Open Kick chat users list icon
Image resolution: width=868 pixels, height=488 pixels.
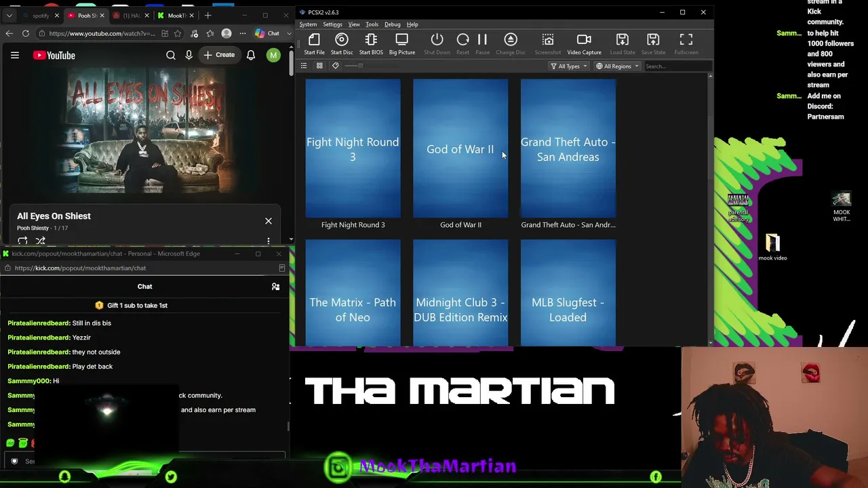pyautogui.click(x=275, y=287)
